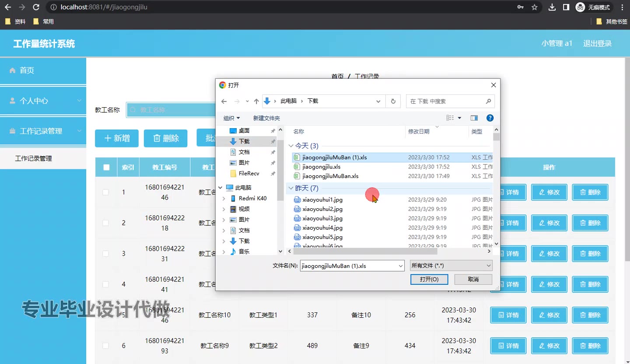Collapse the 今天 file group
Viewport: 630px width, 364px height.
click(x=291, y=146)
